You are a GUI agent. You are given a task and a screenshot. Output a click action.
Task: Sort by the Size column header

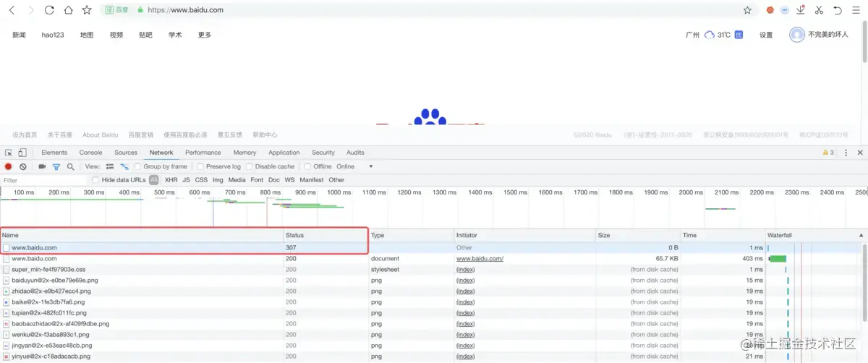click(638, 235)
